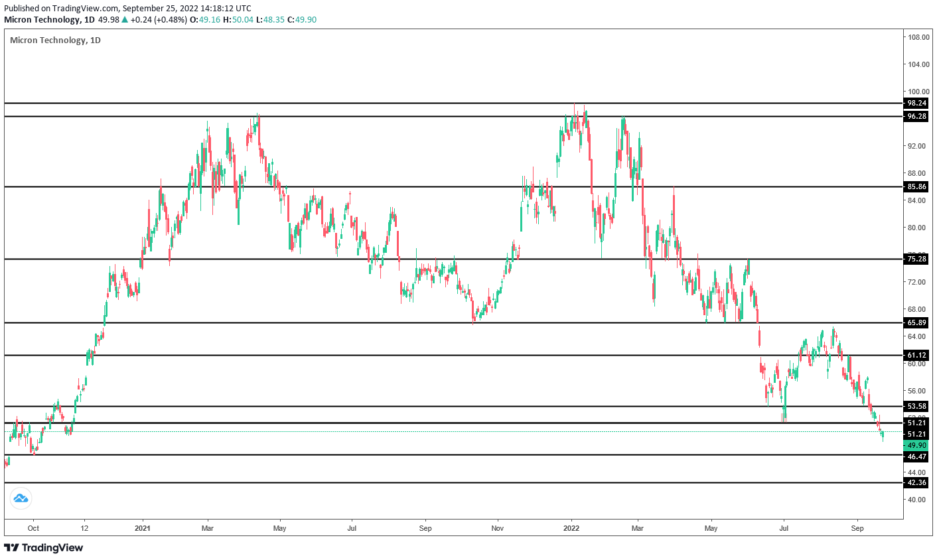This screenshot has height=560, width=937.
Task: Select the 65.89 price label
Action: 916,322
